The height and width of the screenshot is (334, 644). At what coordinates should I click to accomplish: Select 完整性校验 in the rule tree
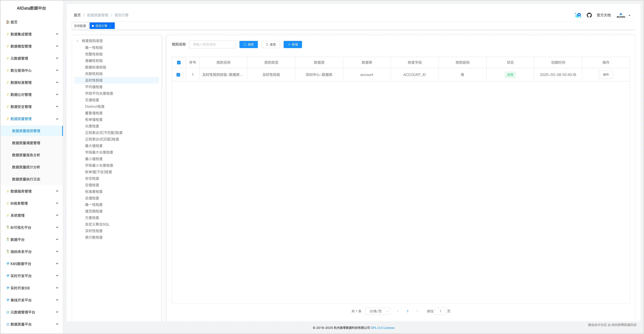coord(94,54)
